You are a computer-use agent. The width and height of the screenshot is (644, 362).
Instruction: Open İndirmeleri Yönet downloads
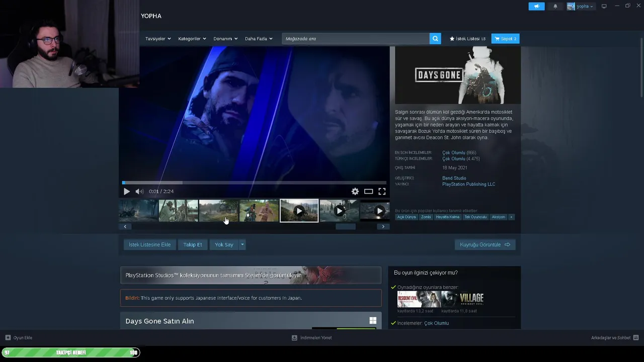[312, 338]
